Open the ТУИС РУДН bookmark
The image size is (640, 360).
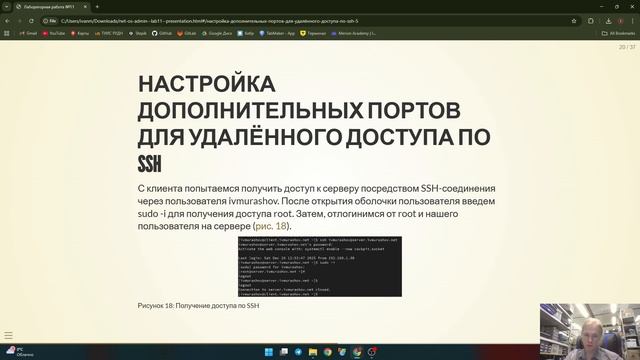(109, 33)
